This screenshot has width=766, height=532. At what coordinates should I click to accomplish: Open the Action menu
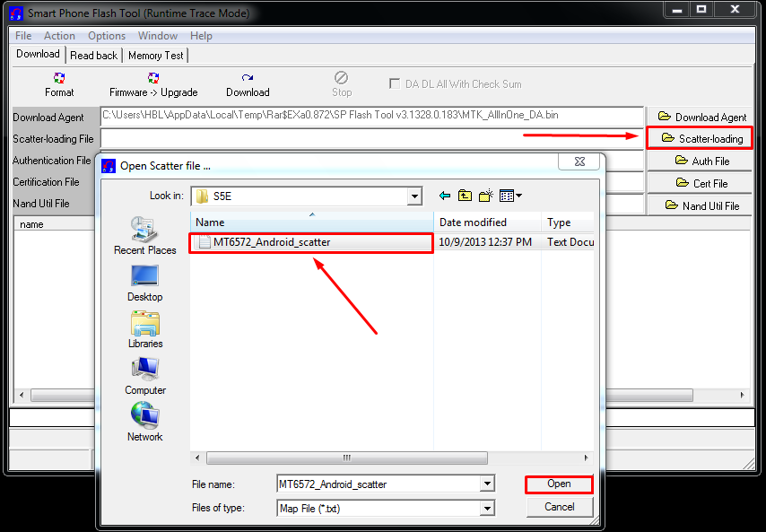pos(59,36)
